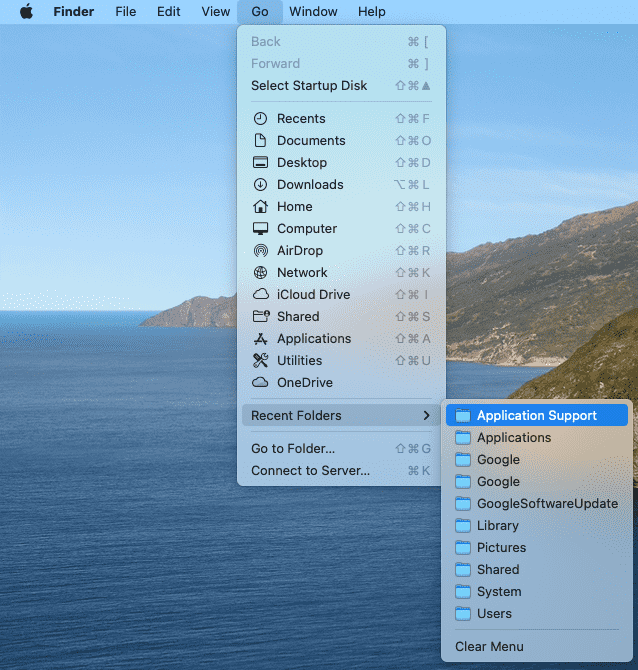Click Clear Menu in Recent Folders
The width and height of the screenshot is (638, 670).
489,646
